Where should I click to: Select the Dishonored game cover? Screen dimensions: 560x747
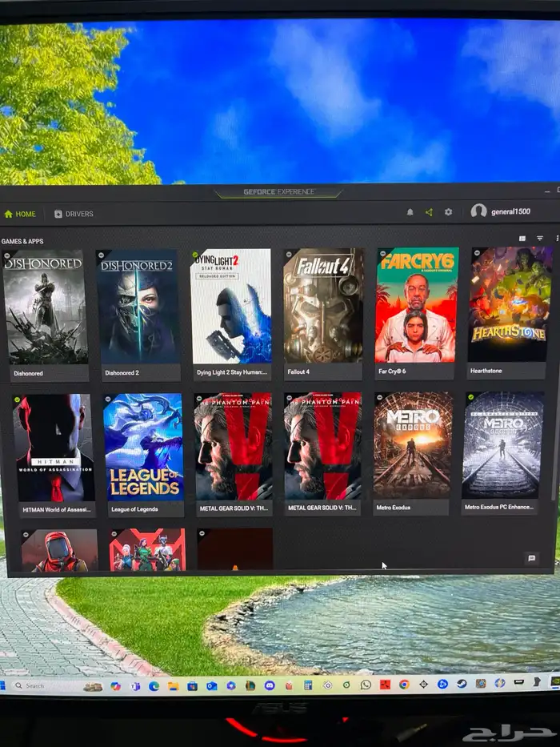[46, 307]
